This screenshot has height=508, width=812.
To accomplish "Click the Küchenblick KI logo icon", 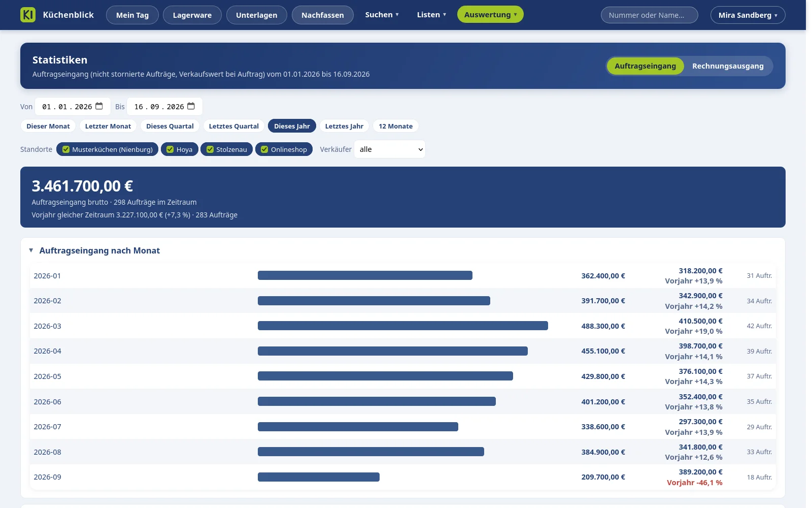I will [28, 15].
